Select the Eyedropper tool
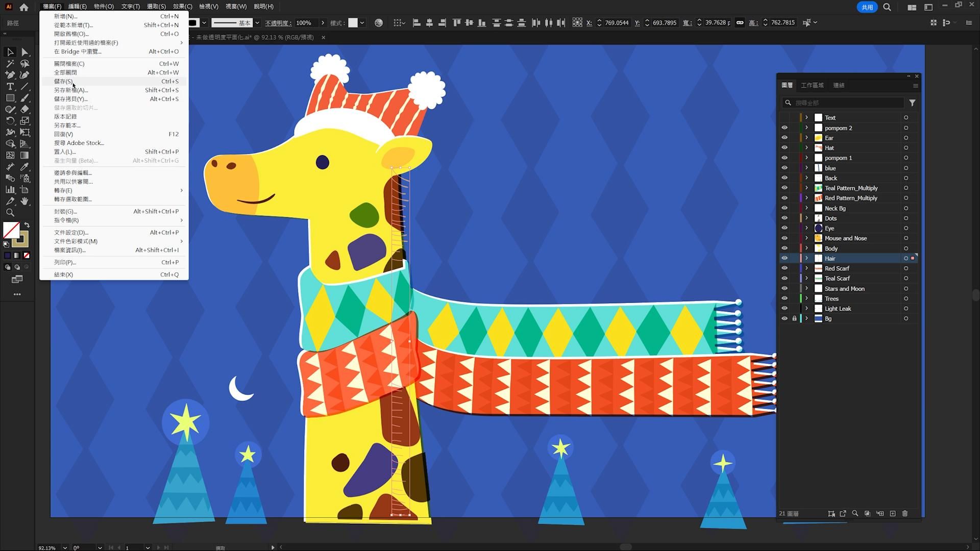This screenshot has width=980, height=551. 24,167
